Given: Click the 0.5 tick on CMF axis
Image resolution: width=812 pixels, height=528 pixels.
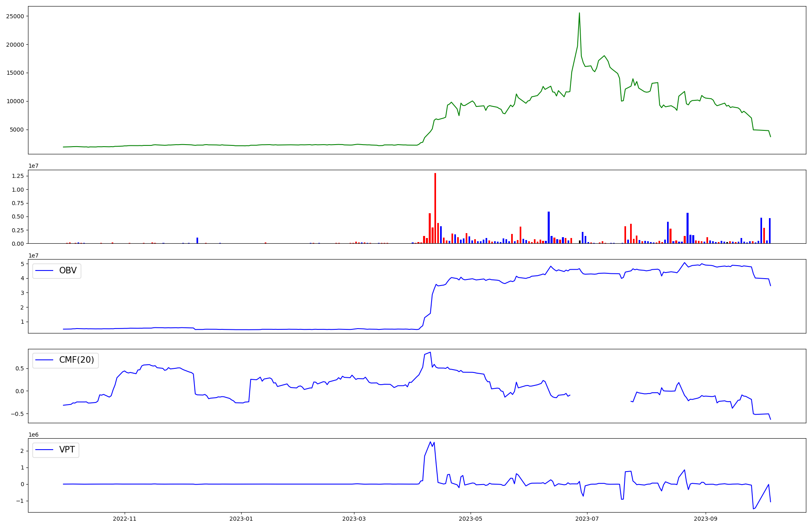Looking at the screenshot, I should point(19,368).
